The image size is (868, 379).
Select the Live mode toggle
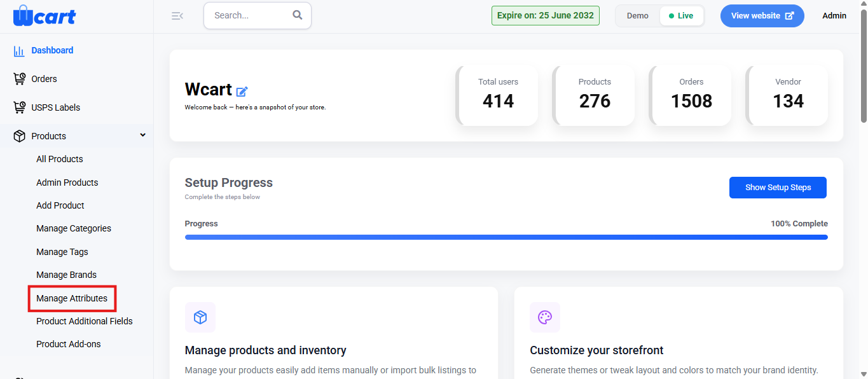pos(681,16)
